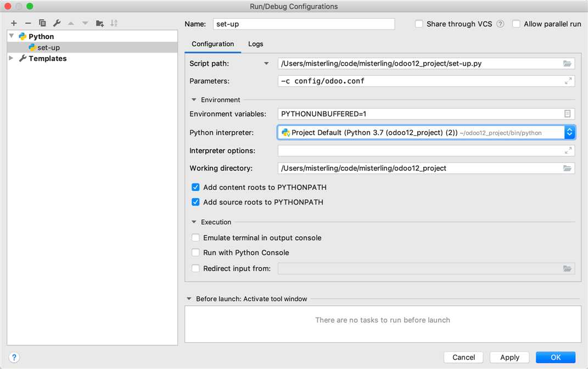Viewport: 588px width, 369px height.
Task: Browse for the working directory with the folder icon
Action: [567, 168]
